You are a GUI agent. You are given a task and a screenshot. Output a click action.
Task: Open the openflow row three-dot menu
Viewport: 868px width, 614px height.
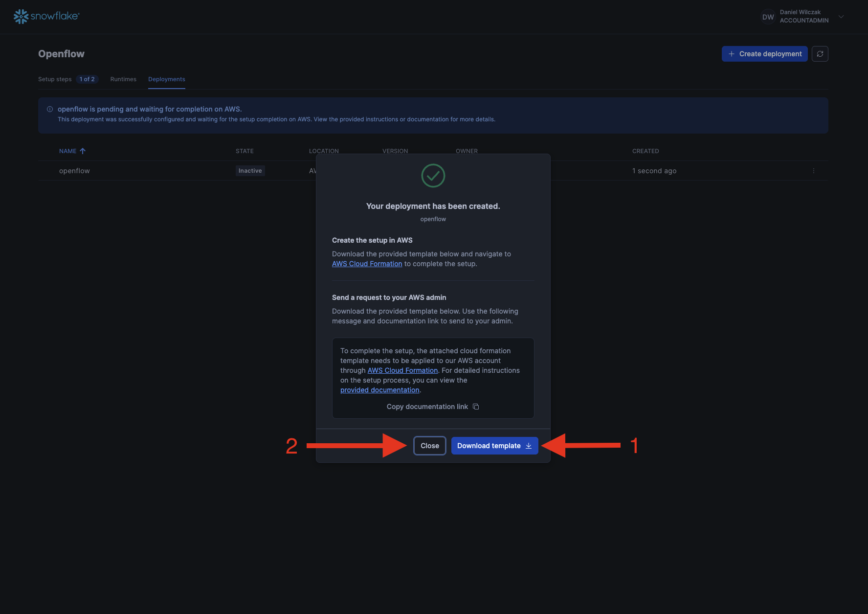tap(813, 171)
